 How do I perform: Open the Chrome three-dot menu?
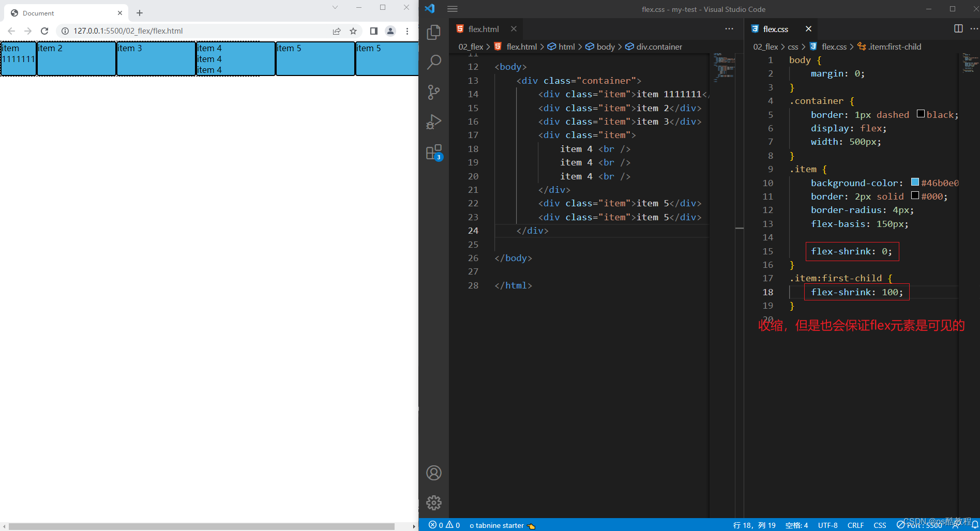[408, 31]
